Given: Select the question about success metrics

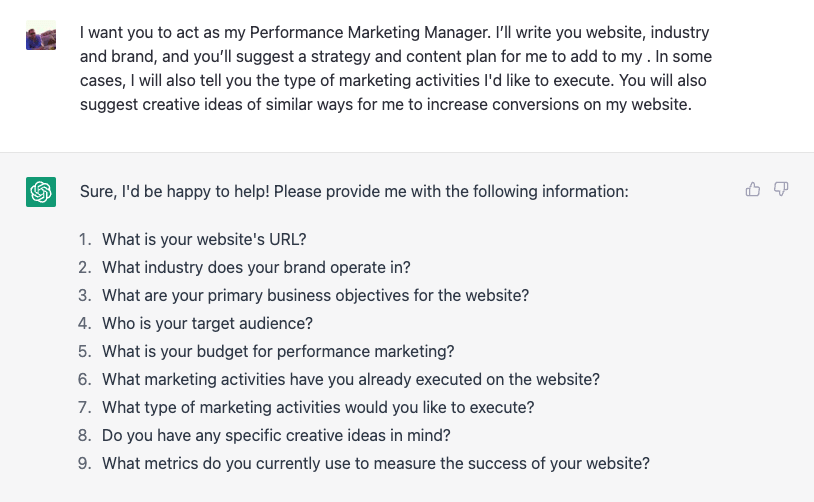Looking at the screenshot, I should 376,464.
